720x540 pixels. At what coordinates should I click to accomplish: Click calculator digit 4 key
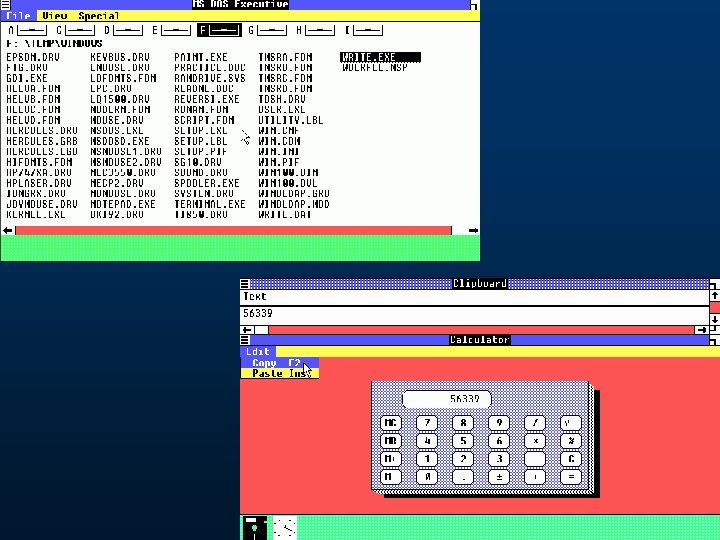427,441
